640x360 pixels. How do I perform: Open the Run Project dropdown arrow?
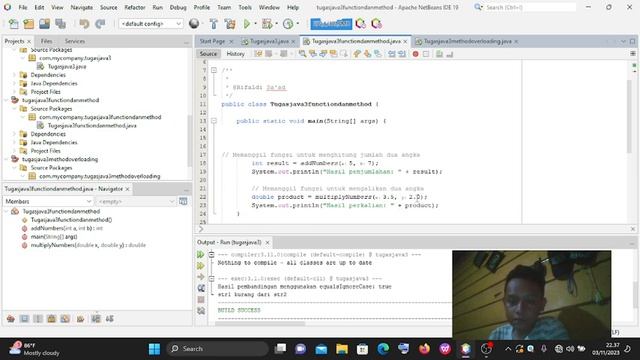(x=256, y=24)
